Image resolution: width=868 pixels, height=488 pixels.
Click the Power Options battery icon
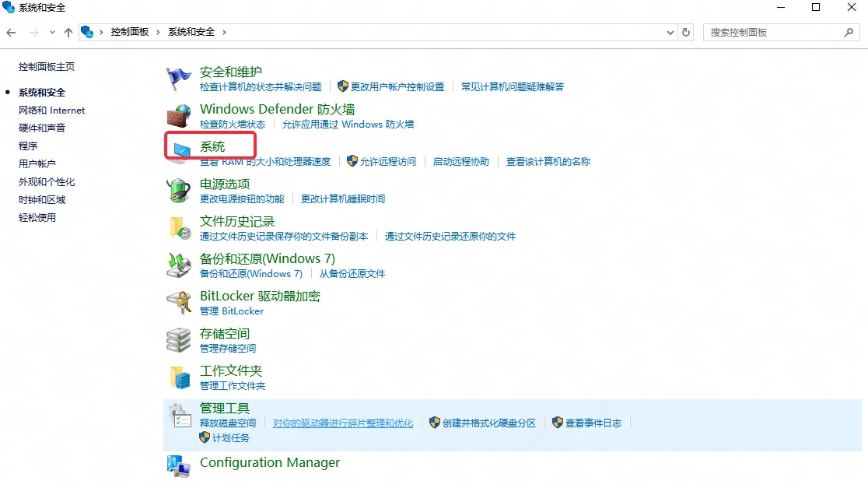179,191
